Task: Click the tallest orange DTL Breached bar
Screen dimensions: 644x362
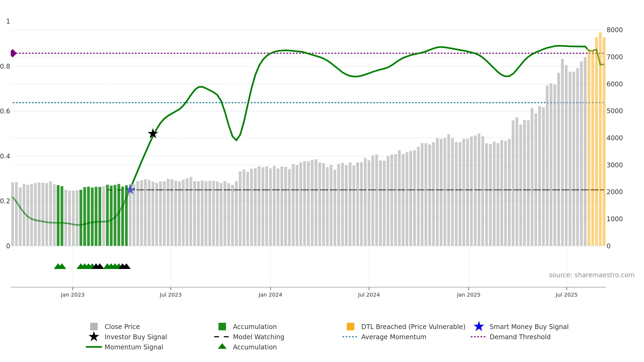Action: point(600,139)
